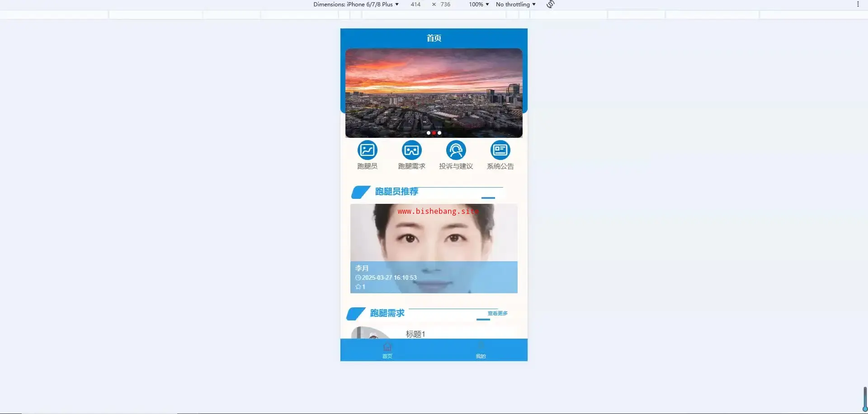The image size is (868, 414).
Task: Select the second red carousel dot
Action: click(x=434, y=133)
